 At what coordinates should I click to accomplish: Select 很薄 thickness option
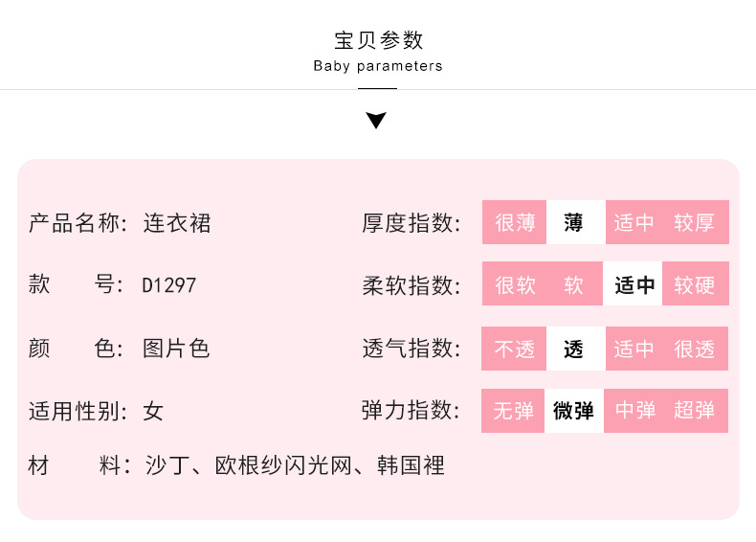pyautogui.click(x=515, y=223)
